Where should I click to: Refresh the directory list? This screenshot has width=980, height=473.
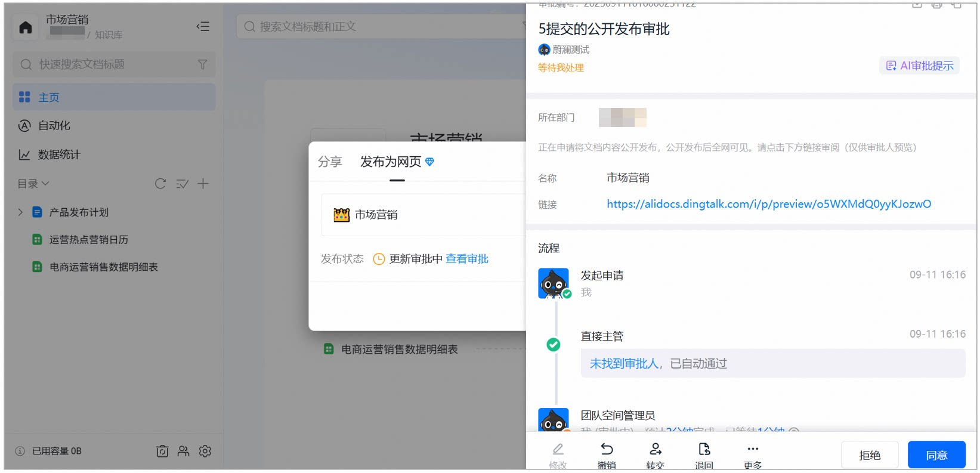(160, 184)
